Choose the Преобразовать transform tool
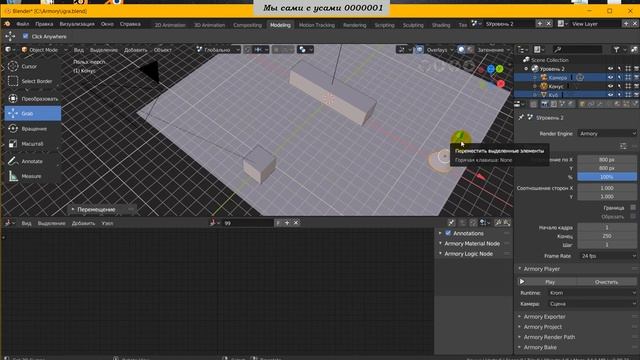Screen dimensions: 640x360 coord(33,99)
